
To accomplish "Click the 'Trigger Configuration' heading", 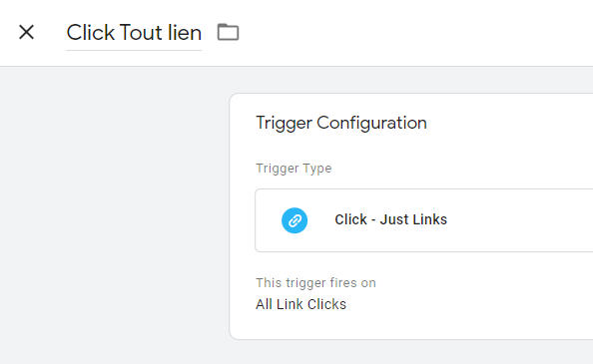I will 341,123.
